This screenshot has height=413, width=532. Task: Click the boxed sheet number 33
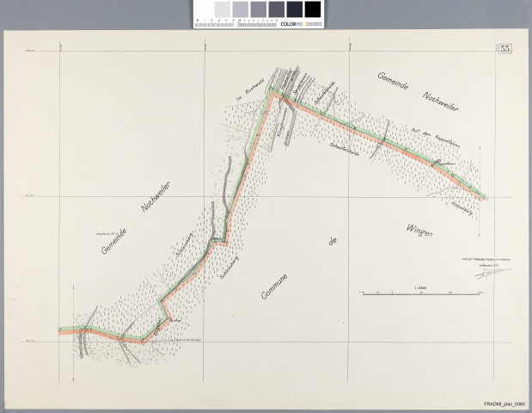505,46
